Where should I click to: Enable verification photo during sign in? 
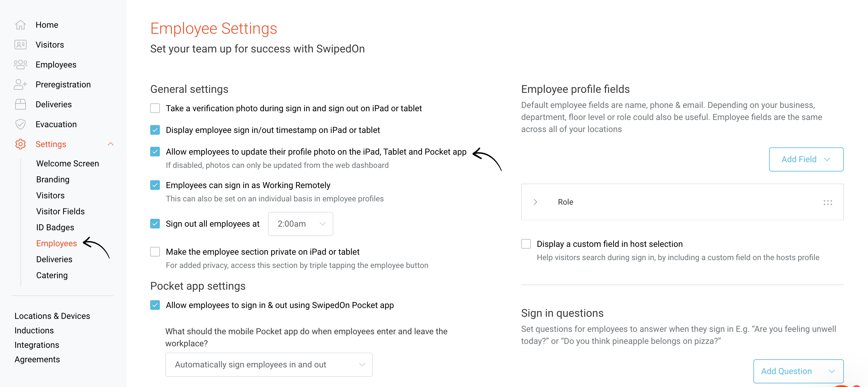click(x=155, y=109)
